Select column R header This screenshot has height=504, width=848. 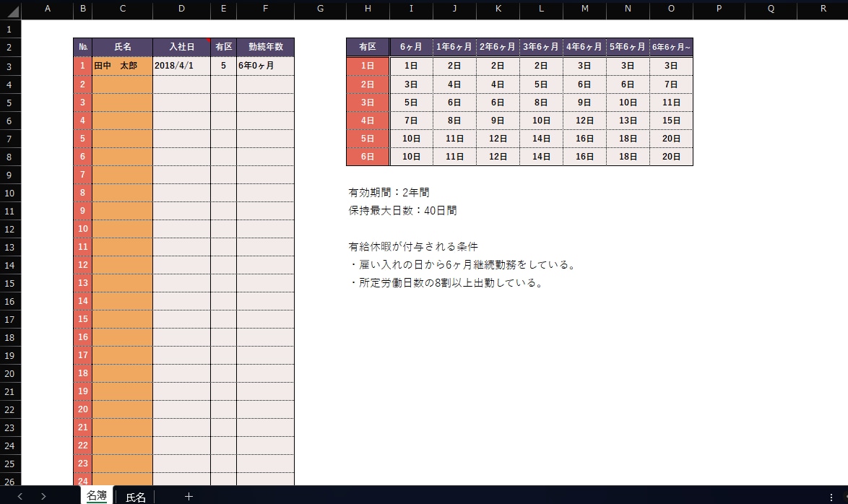pyautogui.click(x=823, y=9)
